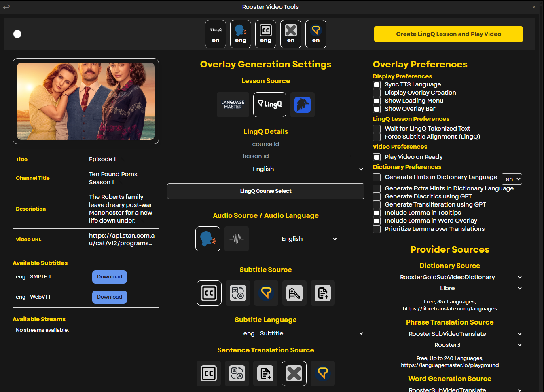Image resolution: width=544 pixels, height=392 pixels.
Task: Download the eng - WebVTT subtitle
Action: (x=110, y=297)
